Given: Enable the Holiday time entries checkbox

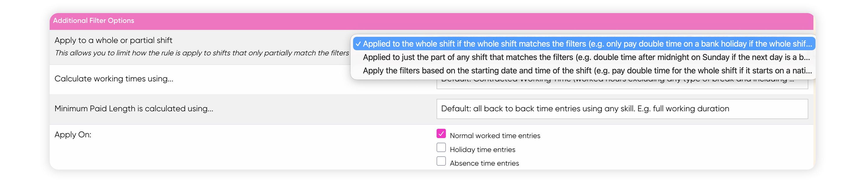Looking at the screenshot, I should 441,148.
